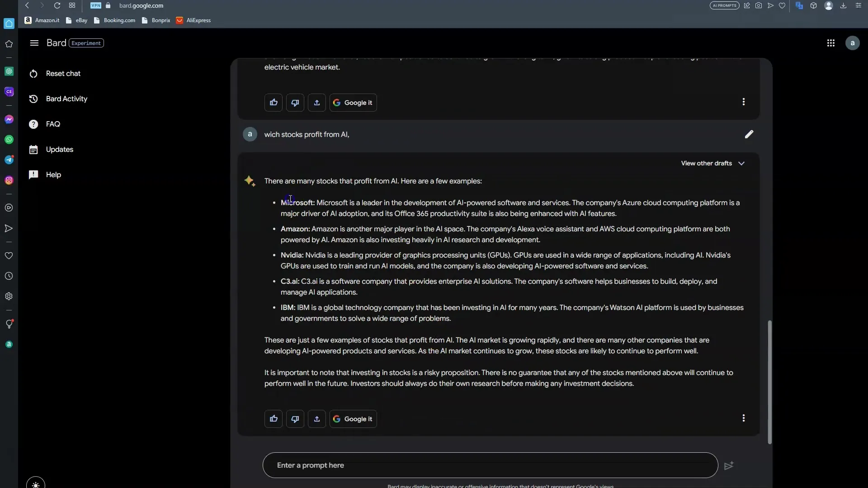Viewport: 868px width, 488px height.
Task: Click the second thumbs up icon below
Action: click(x=273, y=418)
